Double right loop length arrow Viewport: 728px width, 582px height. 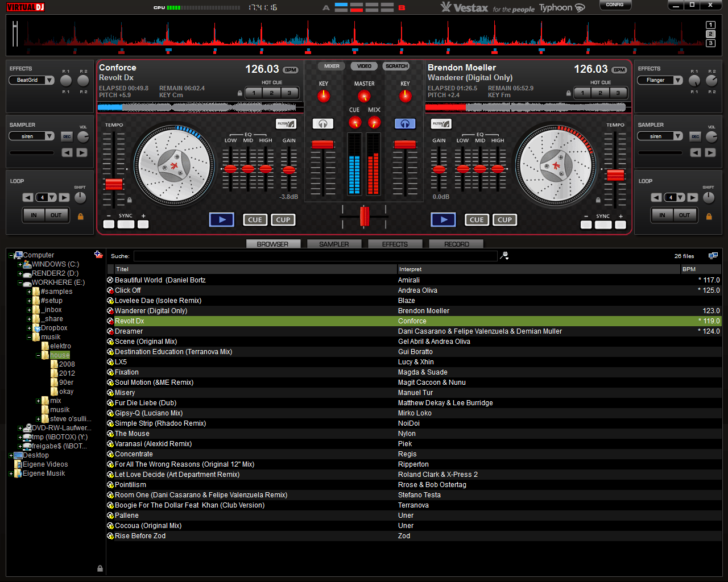click(x=693, y=197)
